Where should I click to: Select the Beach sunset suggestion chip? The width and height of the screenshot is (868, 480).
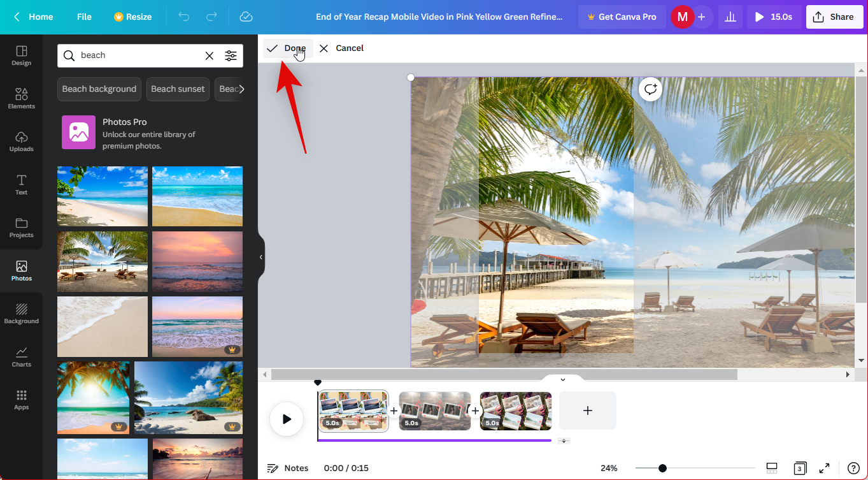(178, 89)
